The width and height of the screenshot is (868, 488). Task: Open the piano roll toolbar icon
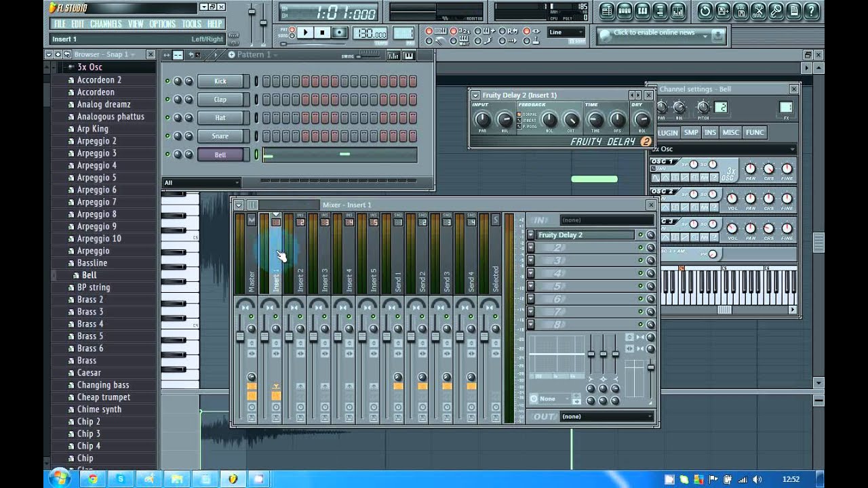[x=642, y=11]
